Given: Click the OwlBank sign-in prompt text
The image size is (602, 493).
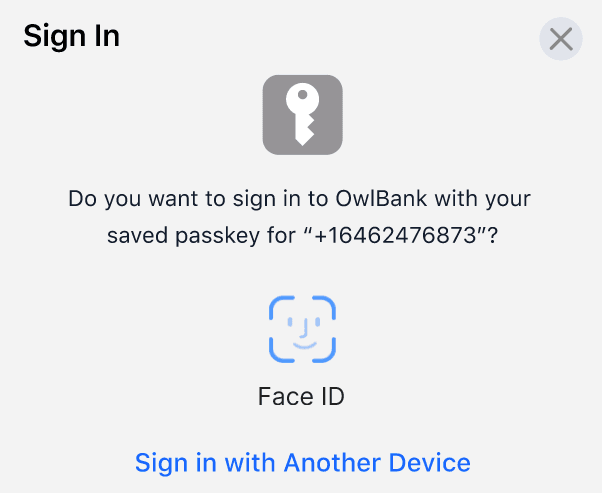Looking at the screenshot, I should point(300,198).
